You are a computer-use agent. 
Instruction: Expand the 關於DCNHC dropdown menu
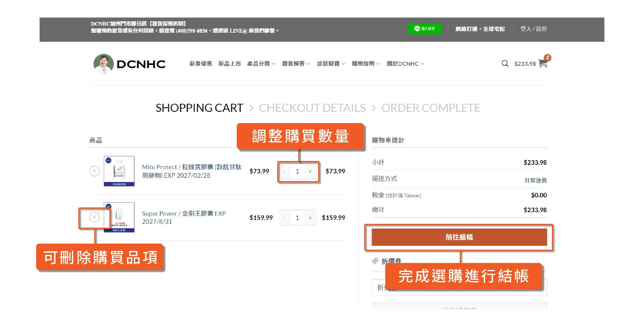(406, 64)
